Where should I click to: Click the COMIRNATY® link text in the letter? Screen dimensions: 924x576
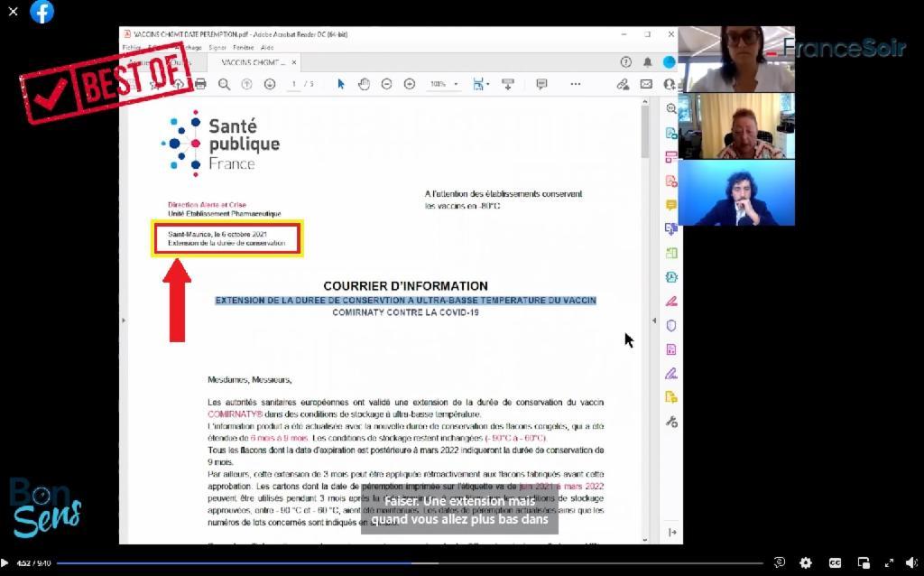pyautogui.click(x=236, y=414)
